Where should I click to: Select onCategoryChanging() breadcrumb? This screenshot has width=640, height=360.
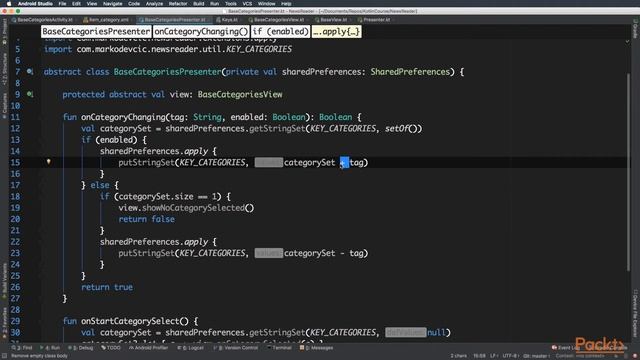tap(201, 31)
